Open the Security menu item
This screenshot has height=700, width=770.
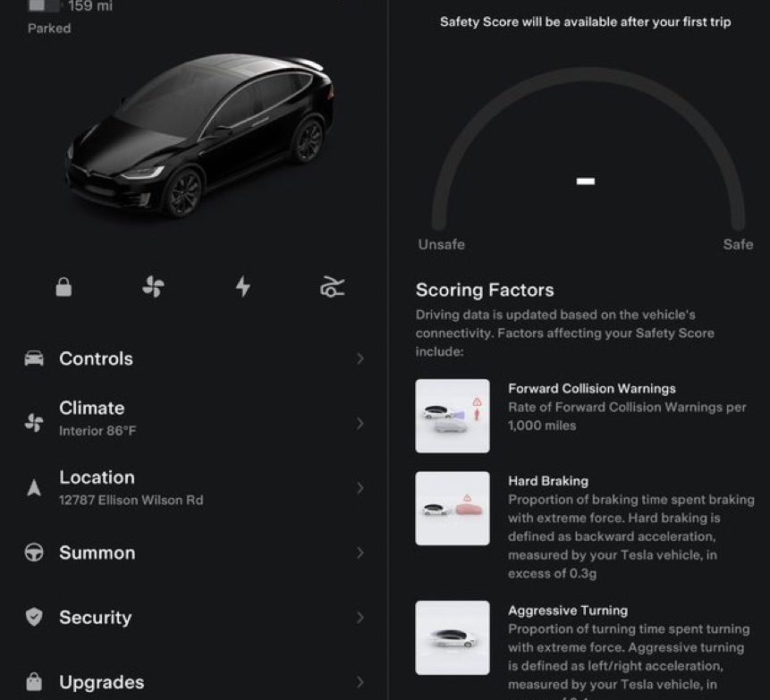[x=194, y=617]
